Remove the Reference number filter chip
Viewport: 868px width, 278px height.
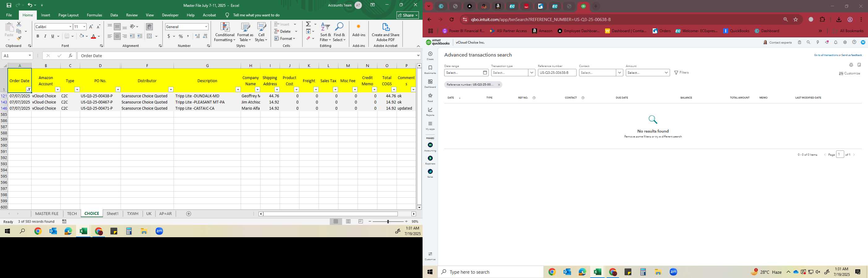click(499, 85)
